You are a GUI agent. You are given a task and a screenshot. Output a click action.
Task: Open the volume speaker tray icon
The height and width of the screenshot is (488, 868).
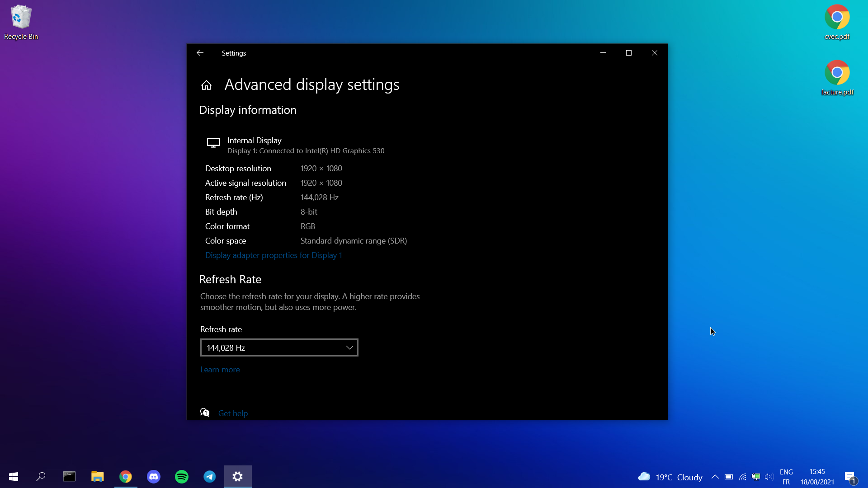point(769,477)
